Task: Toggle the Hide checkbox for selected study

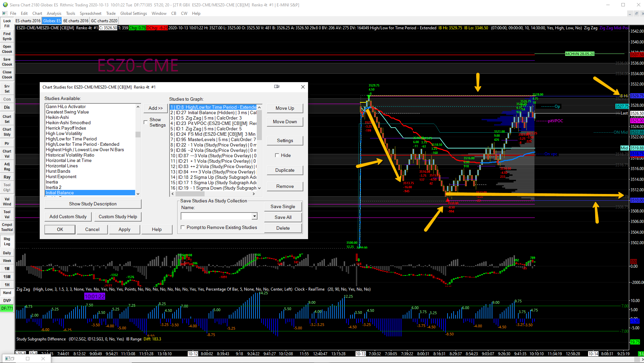Action: point(277,155)
